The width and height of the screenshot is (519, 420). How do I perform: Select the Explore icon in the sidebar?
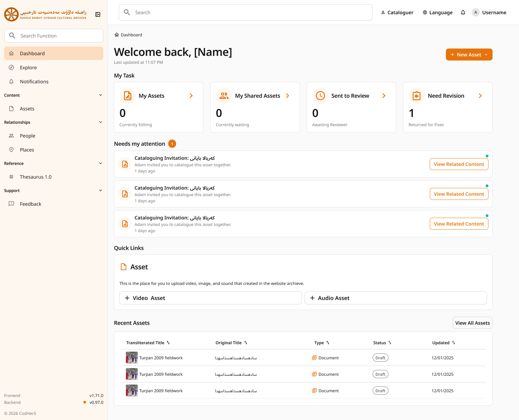[11, 67]
